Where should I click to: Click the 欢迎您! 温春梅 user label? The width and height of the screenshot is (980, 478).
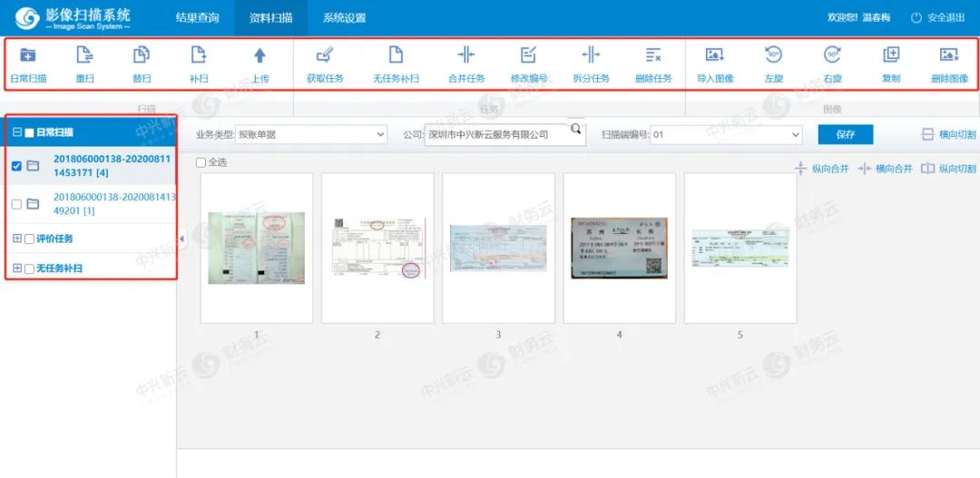[x=858, y=18]
